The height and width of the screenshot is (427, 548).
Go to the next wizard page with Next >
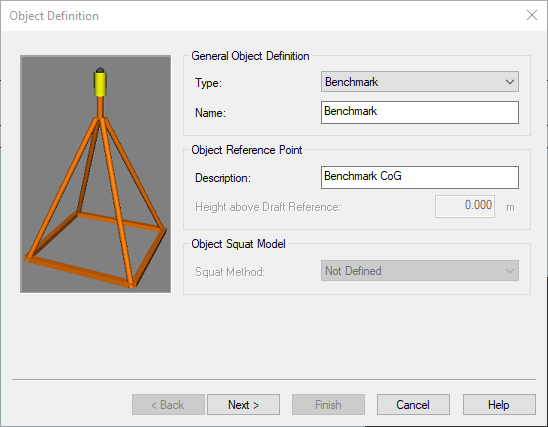point(243,405)
